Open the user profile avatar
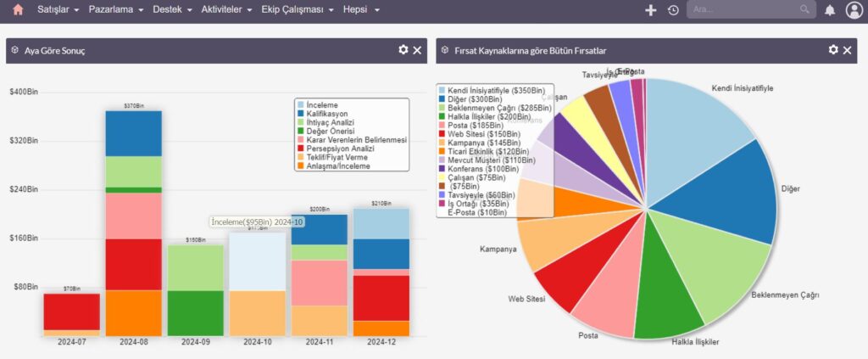The height and width of the screenshot is (359, 868). 854,10
